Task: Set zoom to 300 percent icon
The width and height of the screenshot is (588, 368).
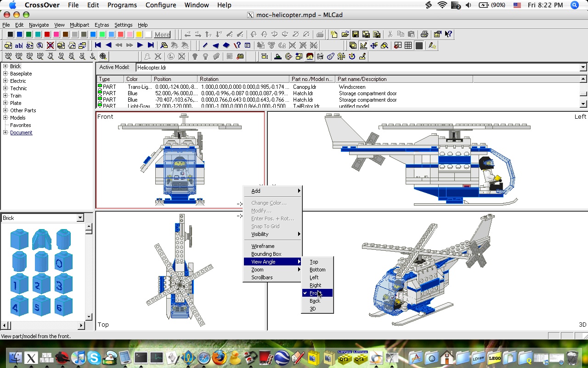Action: (x=8, y=57)
